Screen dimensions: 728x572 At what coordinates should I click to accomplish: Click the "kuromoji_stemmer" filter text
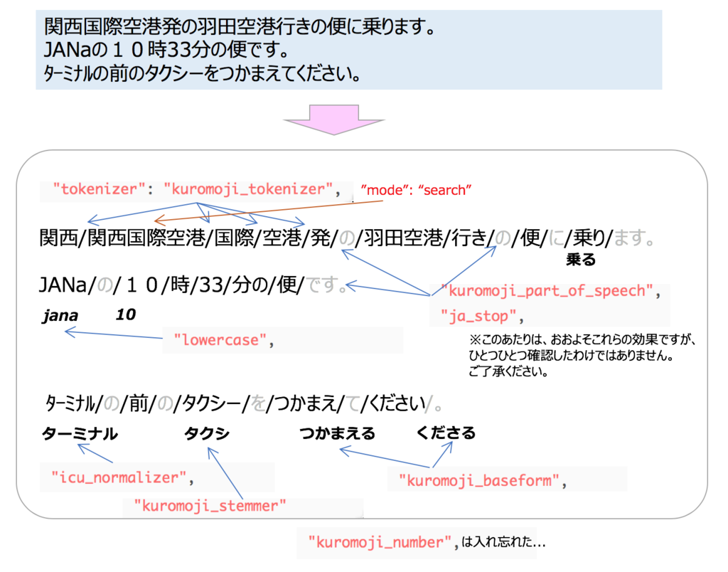(210, 506)
